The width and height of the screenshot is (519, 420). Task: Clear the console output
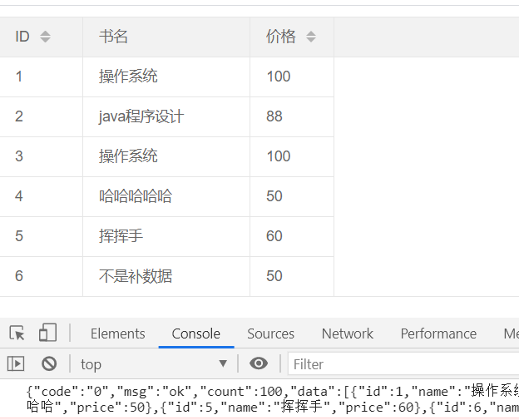(49, 363)
